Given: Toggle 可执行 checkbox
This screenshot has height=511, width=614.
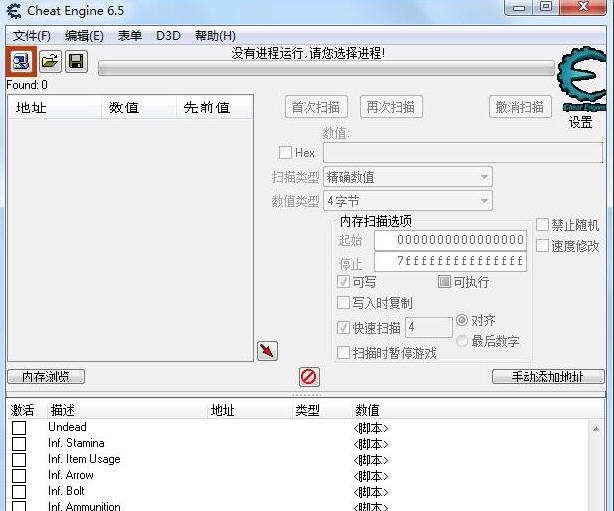Looking at the screenshot, I should pos(444,281).
